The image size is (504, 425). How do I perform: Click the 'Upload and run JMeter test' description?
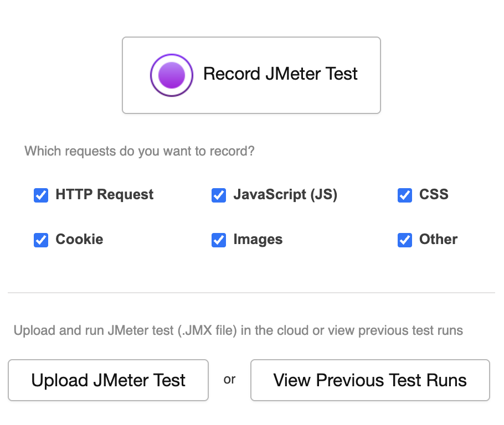[x=238, y=330]
